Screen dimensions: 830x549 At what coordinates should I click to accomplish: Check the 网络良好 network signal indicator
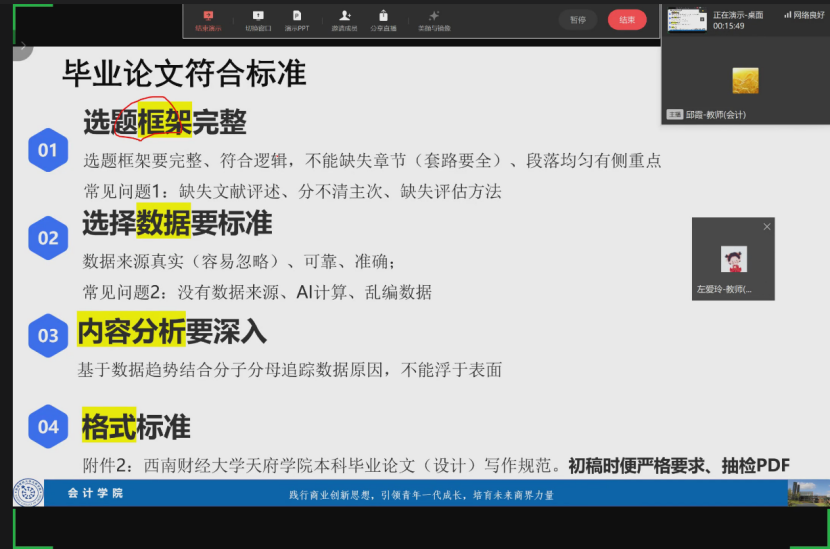(x=803, y=15)
